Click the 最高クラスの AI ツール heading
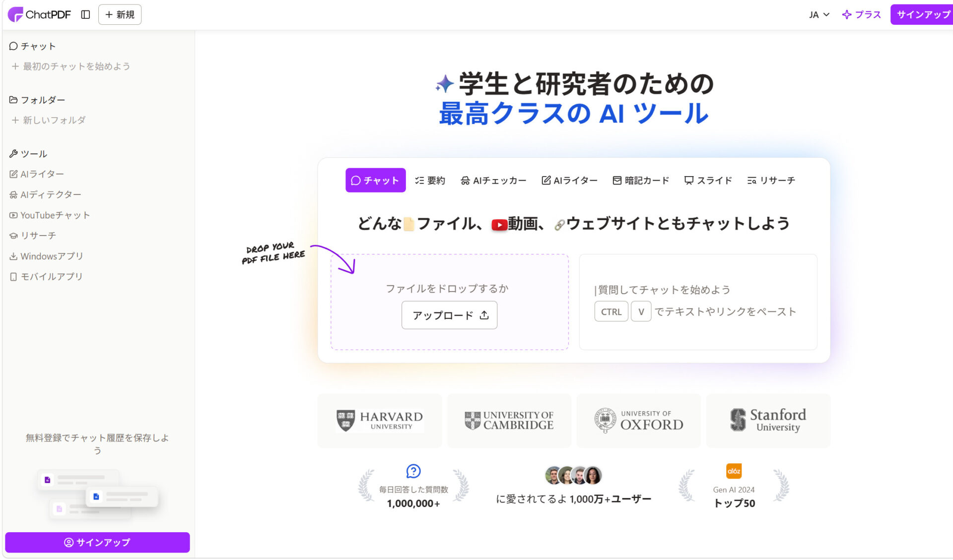The image size is (953, 560). click(x=573, y=114)
